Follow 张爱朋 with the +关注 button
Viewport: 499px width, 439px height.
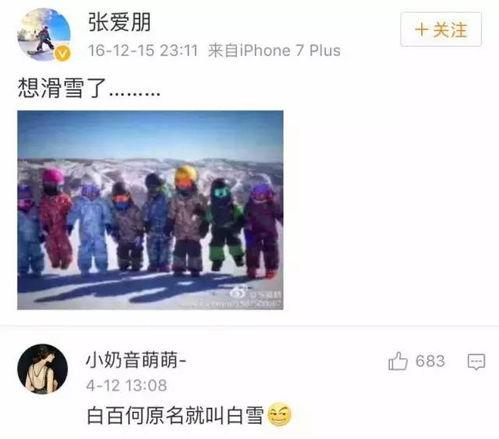tap(441, 29)
